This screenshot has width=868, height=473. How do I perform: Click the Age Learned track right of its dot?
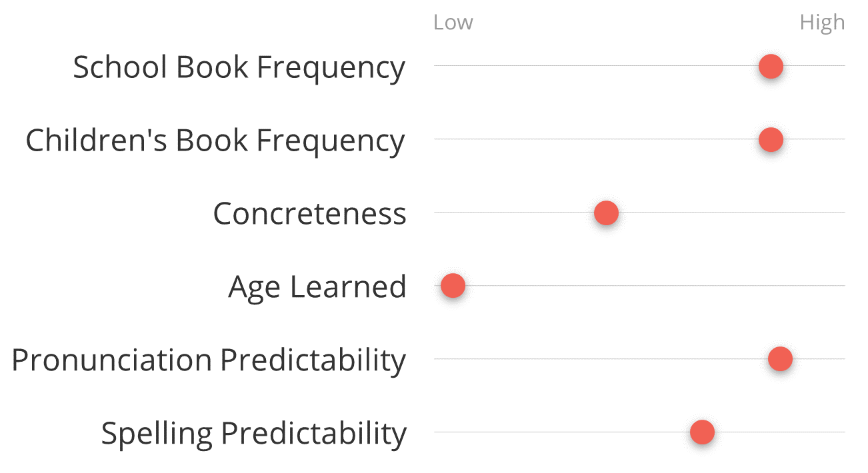(x=655, y=286)
